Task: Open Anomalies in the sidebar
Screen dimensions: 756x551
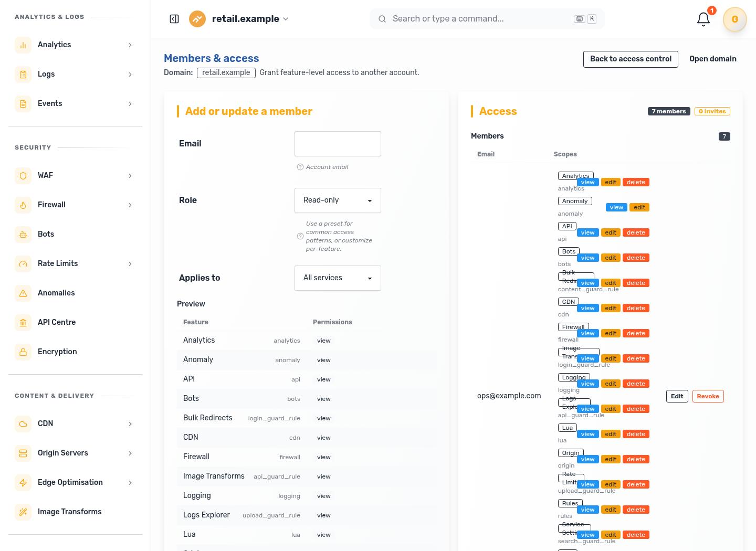Action: (x=75, y=293)
